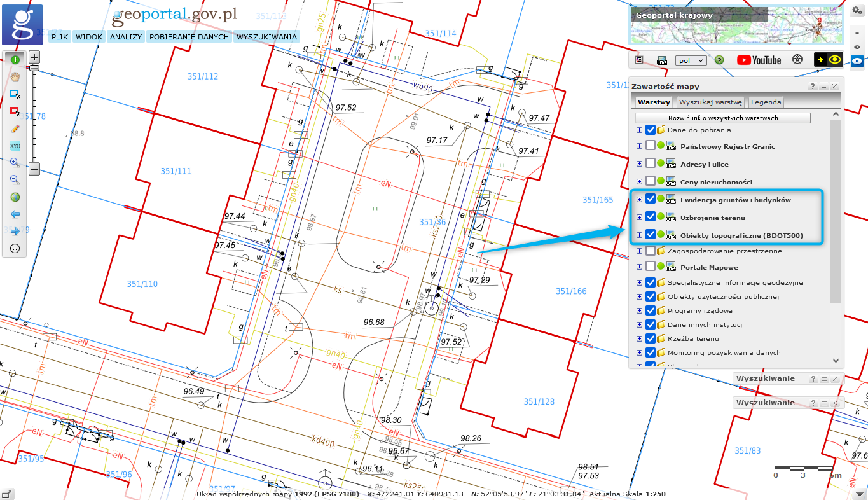This screenshot has width=868, height=500.
Task: Expand the Rzeźba terenu layer group
Action: coord(639,338)
